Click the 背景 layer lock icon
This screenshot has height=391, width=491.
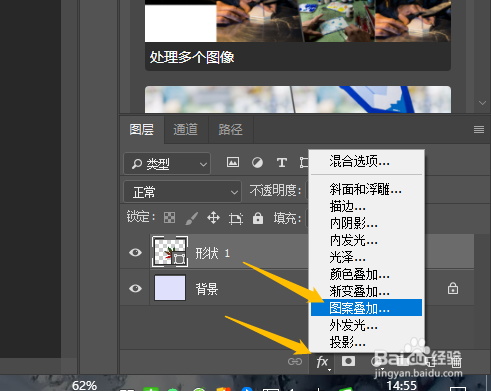[453, 288]
